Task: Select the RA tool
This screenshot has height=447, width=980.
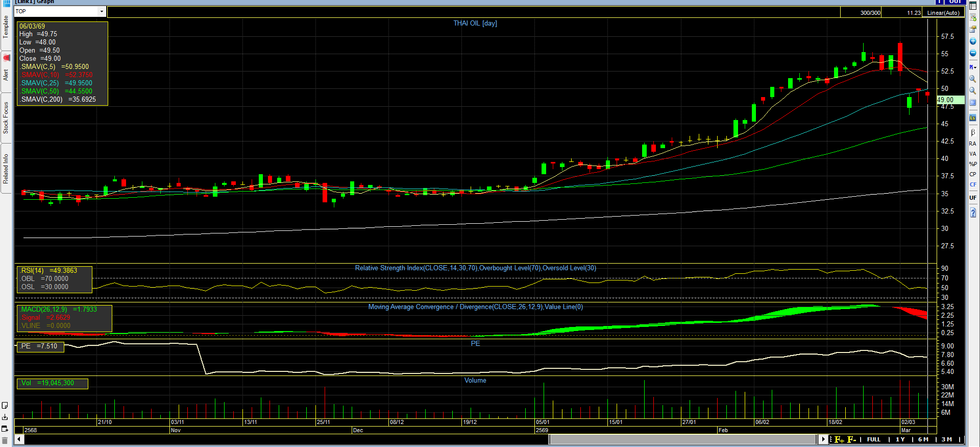Action: click(973, 144)
